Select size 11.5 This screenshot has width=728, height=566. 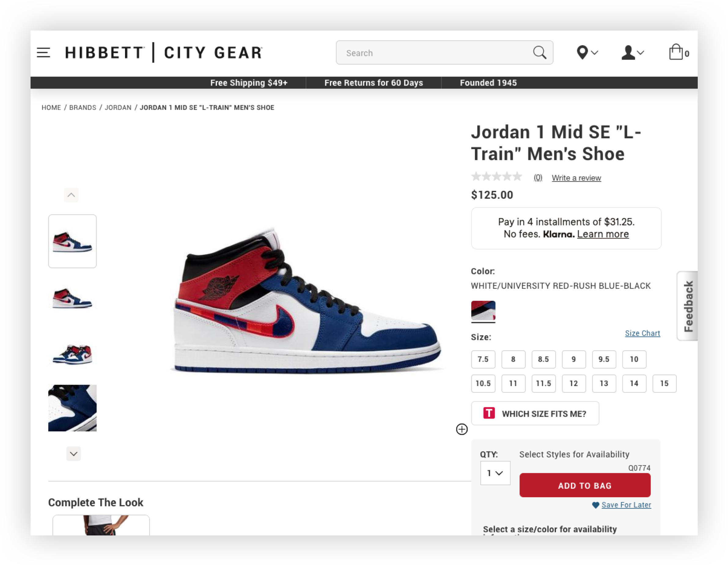[544, 383]
